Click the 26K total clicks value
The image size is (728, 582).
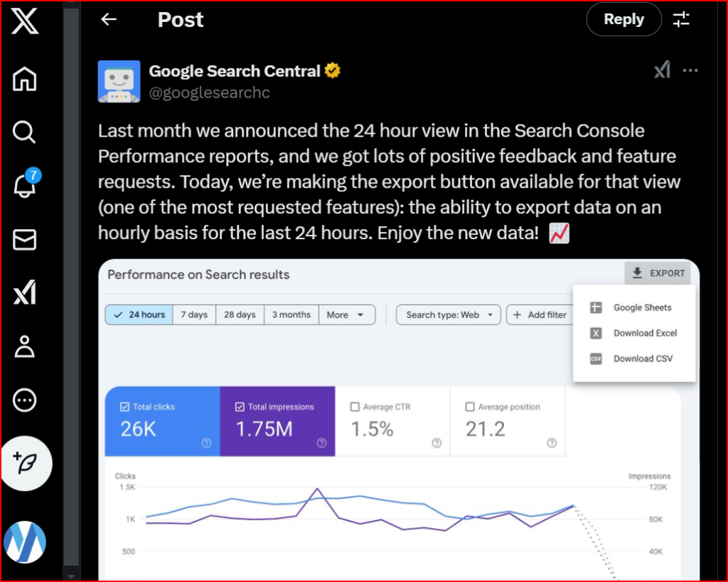pyautogui.click(x=139, y=429)
